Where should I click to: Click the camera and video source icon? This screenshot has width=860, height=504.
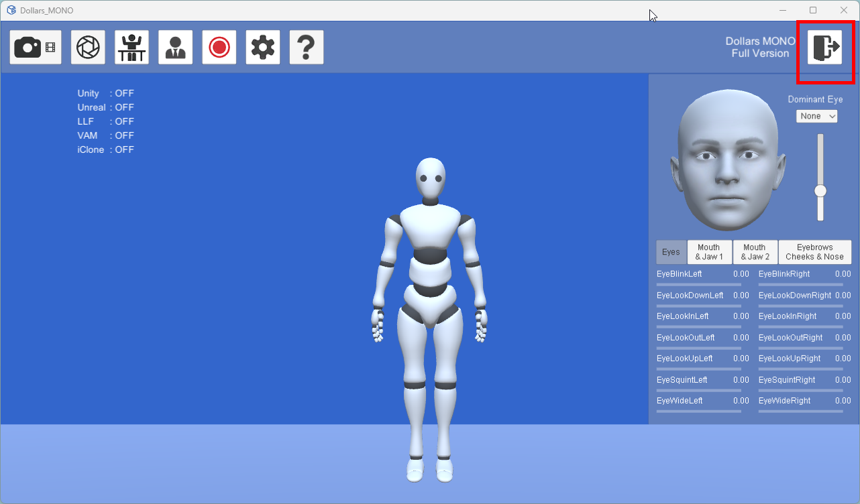(x=36, y=48)
